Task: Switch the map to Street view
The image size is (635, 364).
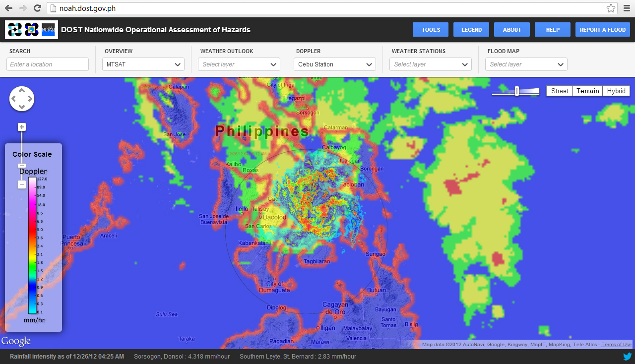Action: tap(559, 91)
